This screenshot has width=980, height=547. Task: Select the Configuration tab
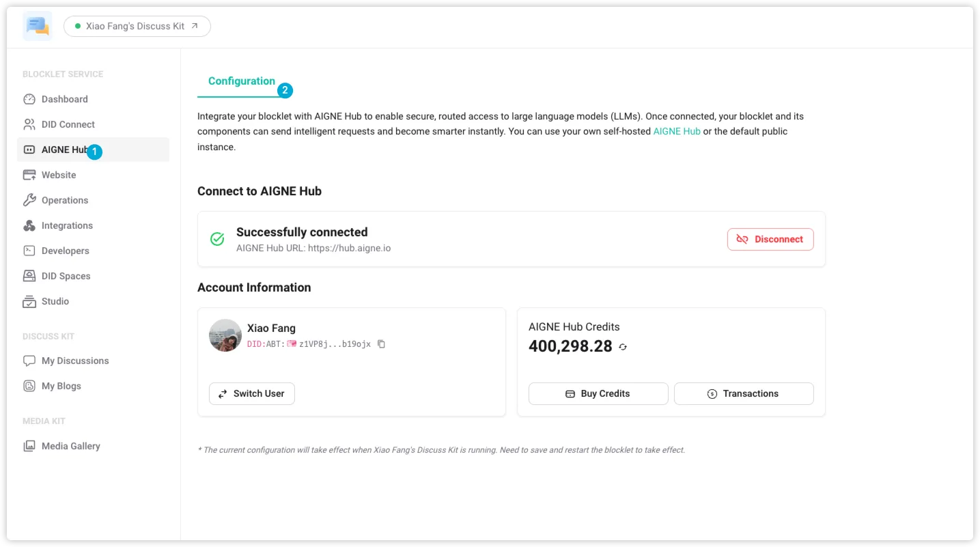click(242, 81)
